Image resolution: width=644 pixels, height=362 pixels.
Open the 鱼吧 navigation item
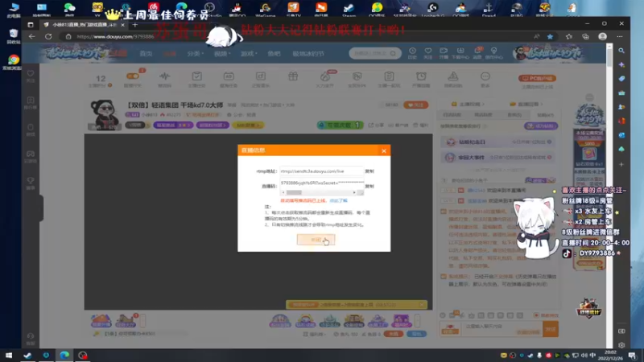274,54
